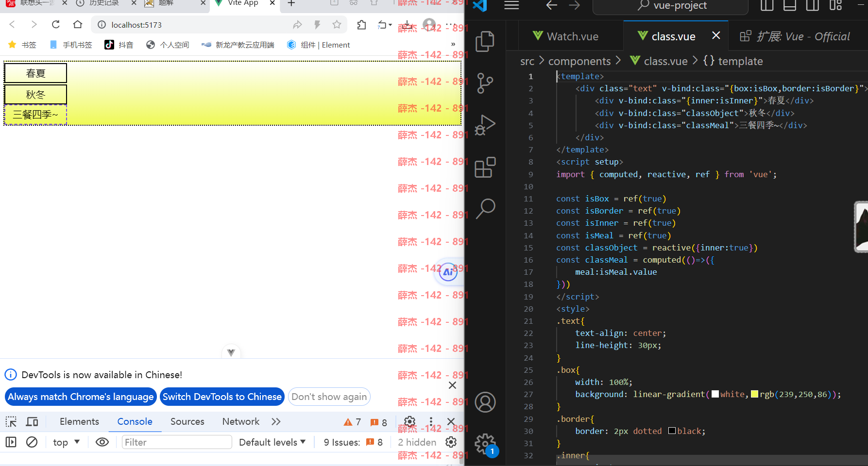Reload the browser page
Image resolution: width=868 pixels, height=466 pixels.
coord(56,24)
